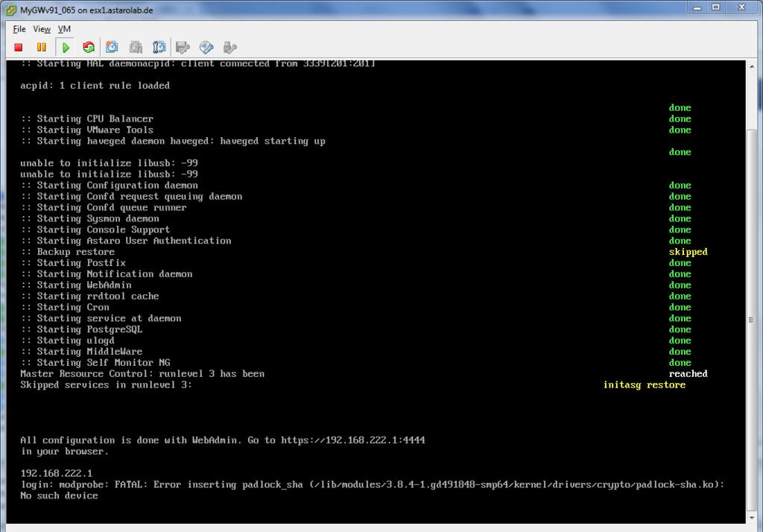Click 'Starting Astaro User Authentication' line
The height and width of the screenshot is (532, 763).
(126, 241)
